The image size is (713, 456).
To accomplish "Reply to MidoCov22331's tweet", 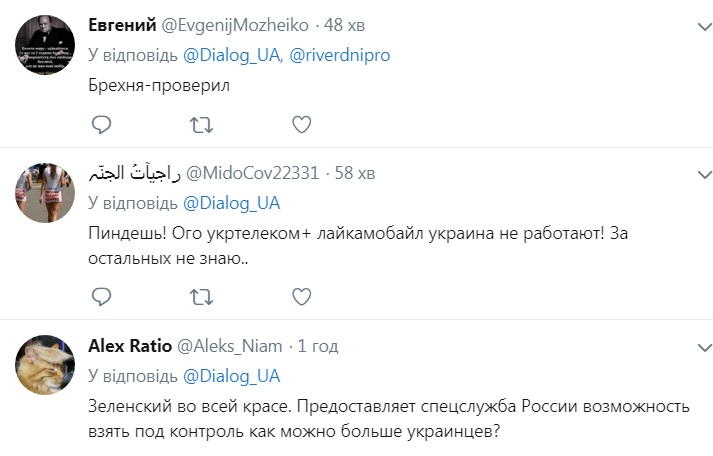I will [101, 296].
